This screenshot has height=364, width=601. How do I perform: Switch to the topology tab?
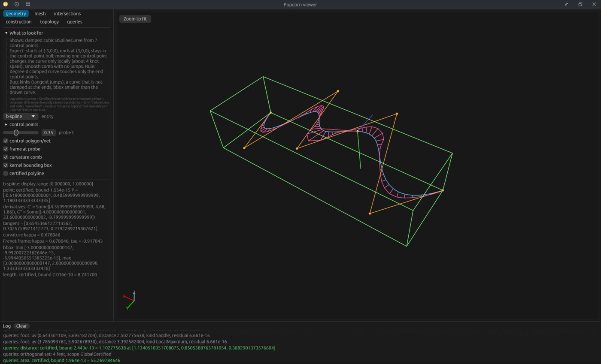pos(49,22)
